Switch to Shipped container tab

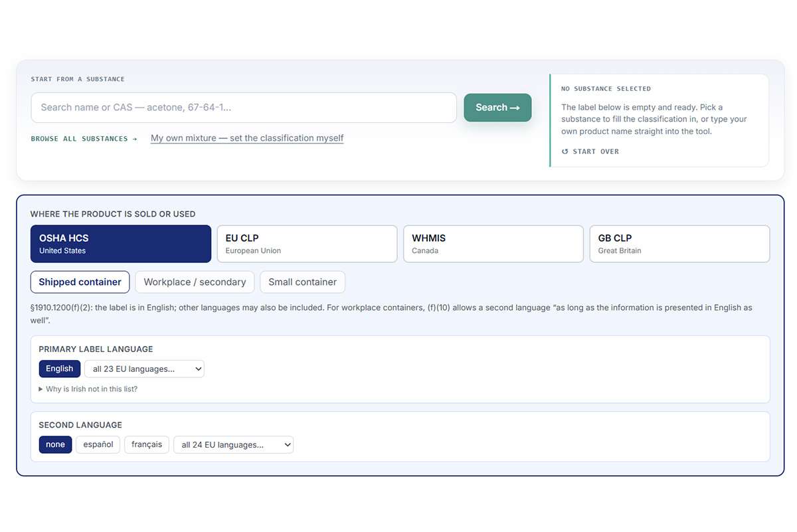coord(80,282)
